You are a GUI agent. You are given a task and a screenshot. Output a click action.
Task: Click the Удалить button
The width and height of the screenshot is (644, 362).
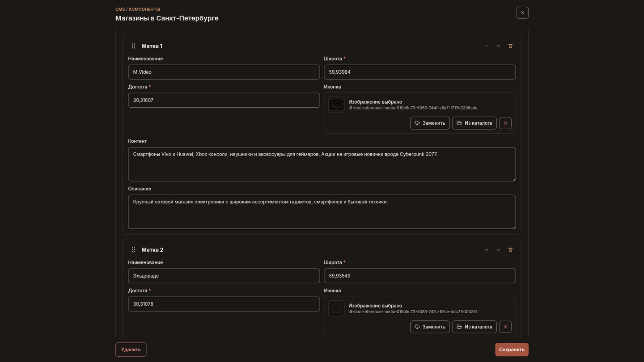(131, 349)
